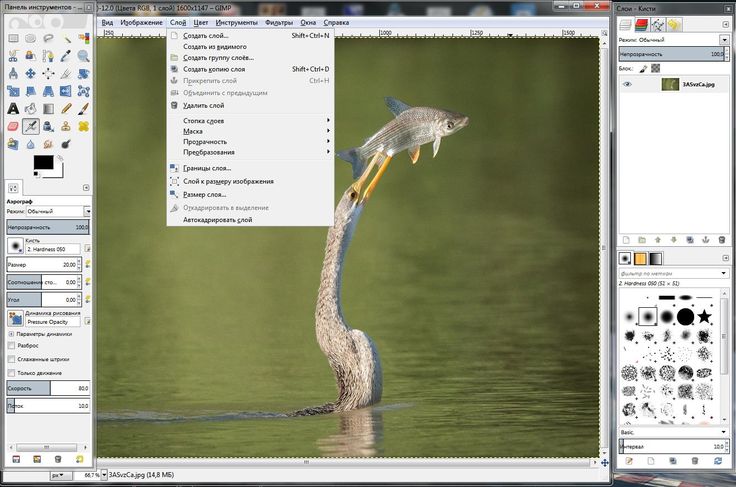Select the Eraser tool
This screenshot has width=736, height=487.
[13, 126]
